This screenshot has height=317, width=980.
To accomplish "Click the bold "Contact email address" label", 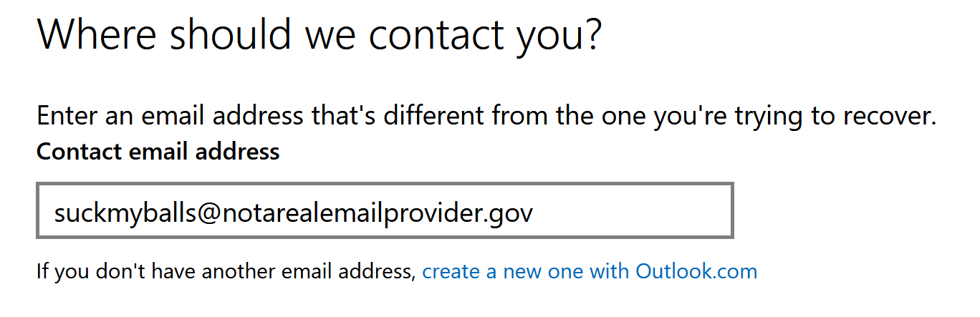I will [x=158, y=152].
